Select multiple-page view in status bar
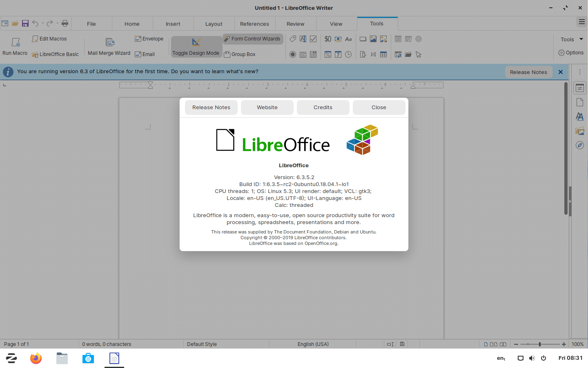 click(493, 344)
